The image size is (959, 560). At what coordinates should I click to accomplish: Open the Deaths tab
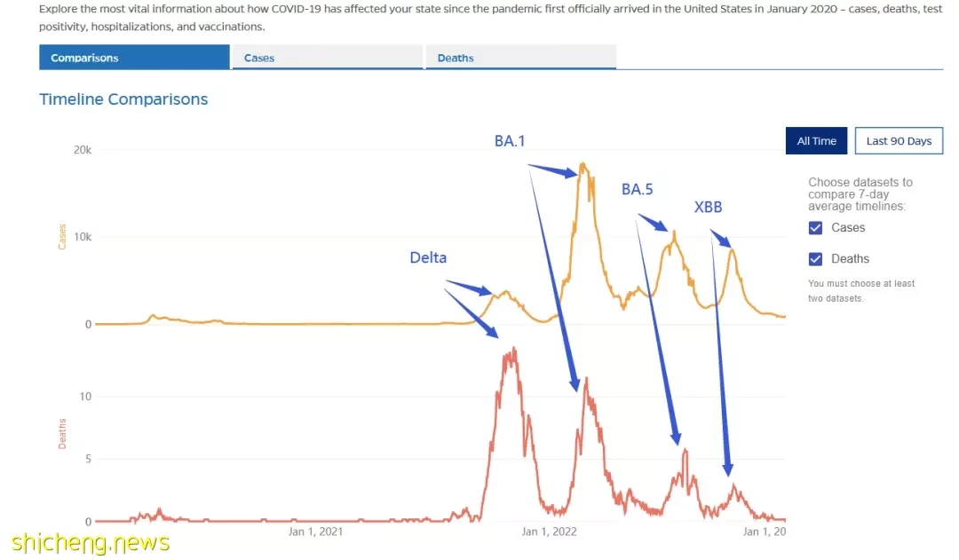click(x=521, y=58)
